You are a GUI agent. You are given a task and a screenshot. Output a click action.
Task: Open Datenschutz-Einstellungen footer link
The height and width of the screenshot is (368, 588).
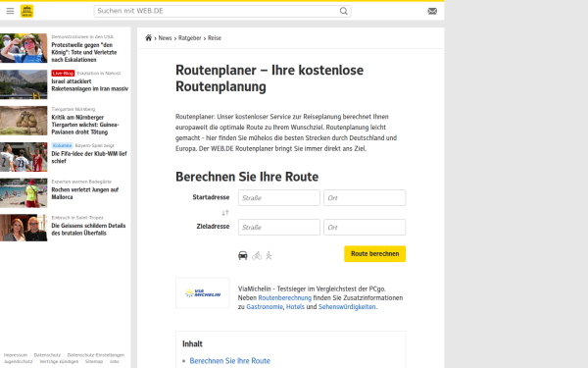(x=96, y=355)
